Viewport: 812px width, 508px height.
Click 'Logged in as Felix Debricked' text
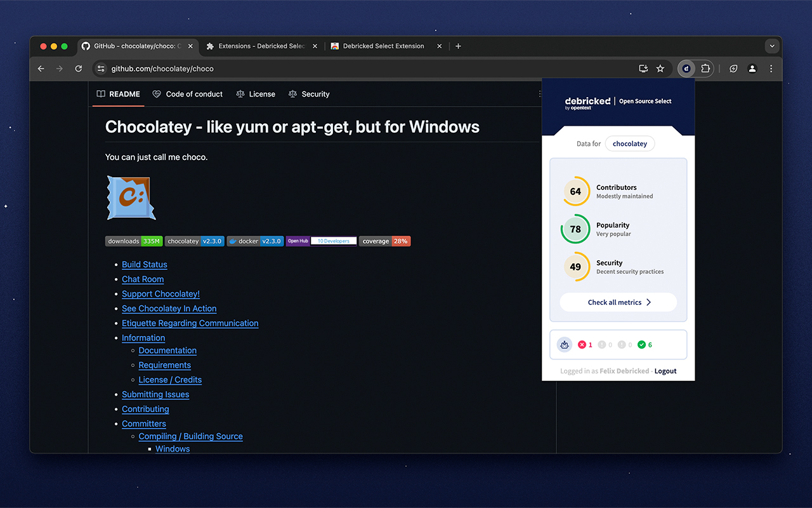605,371
